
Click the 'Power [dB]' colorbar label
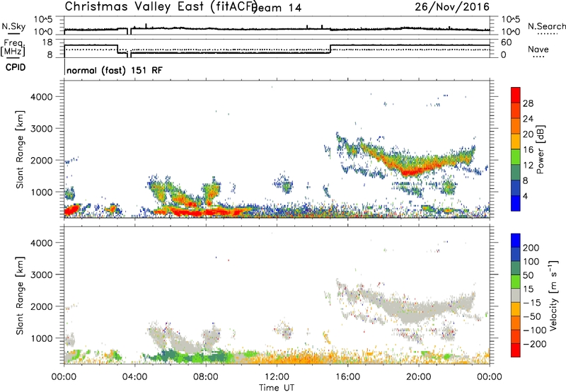click(x=540, y=149)
